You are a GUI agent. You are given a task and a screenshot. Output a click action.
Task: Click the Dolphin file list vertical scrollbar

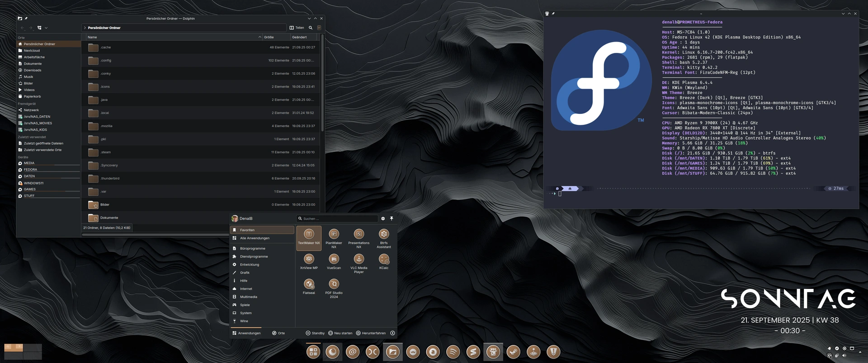322,90
